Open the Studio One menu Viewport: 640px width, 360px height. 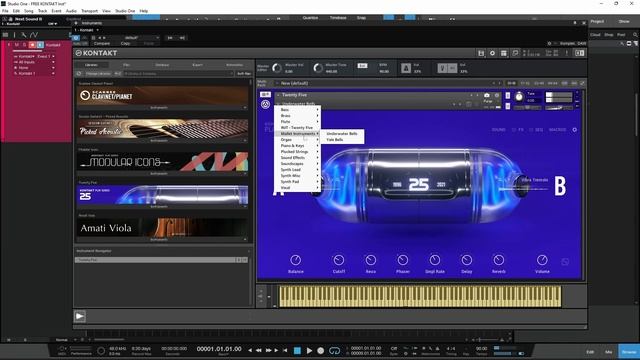[x=125, y=11]
